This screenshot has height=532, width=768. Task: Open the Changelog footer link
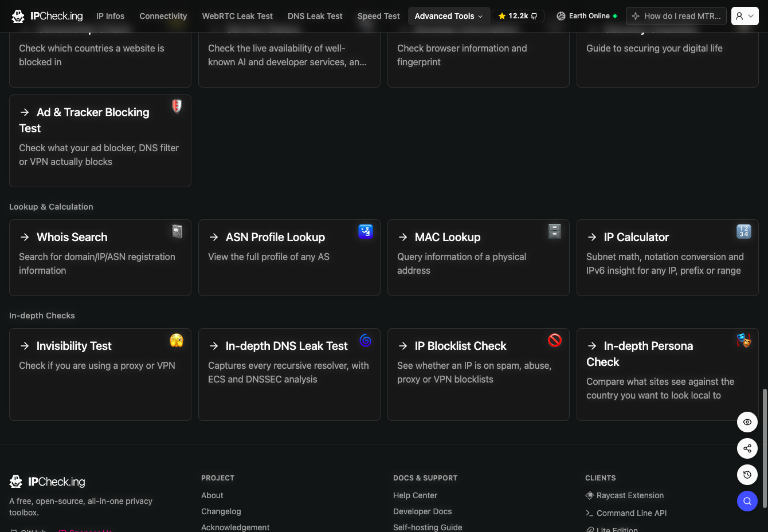pos(221,511)
